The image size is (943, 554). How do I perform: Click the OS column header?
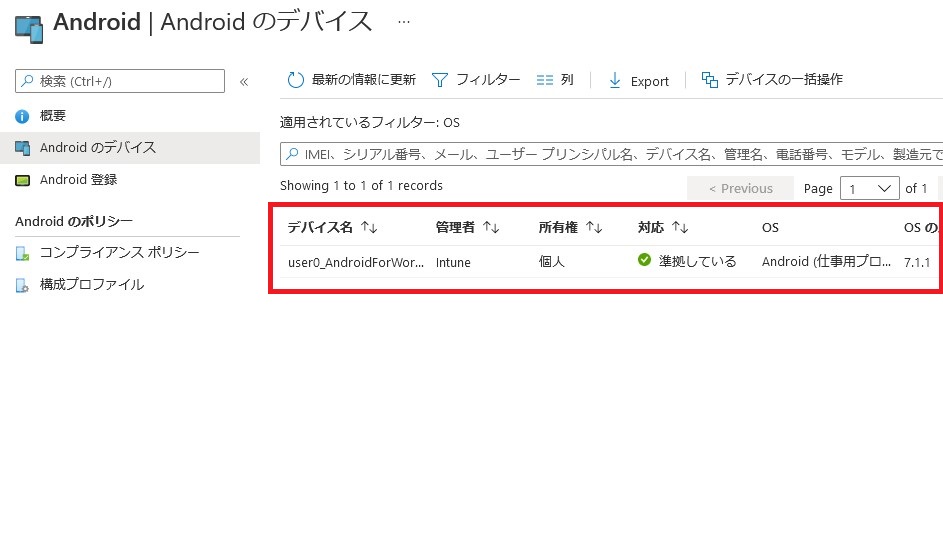click(770, 227)
